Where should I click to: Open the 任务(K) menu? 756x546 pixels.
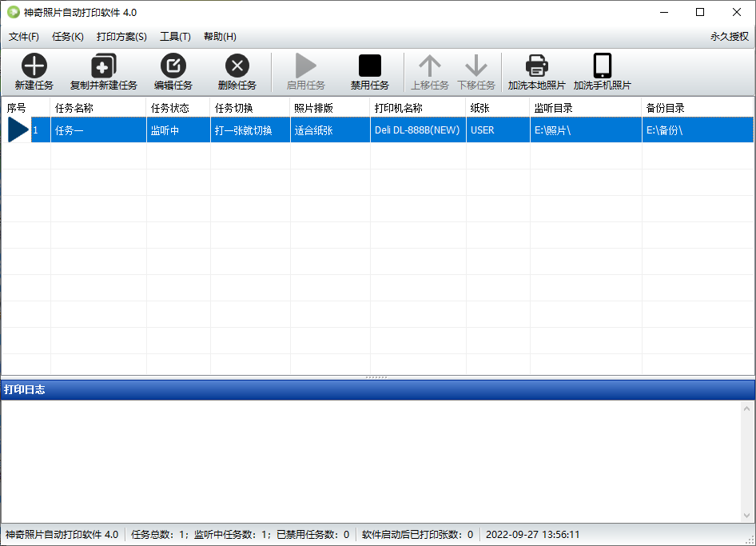point(67,37)
